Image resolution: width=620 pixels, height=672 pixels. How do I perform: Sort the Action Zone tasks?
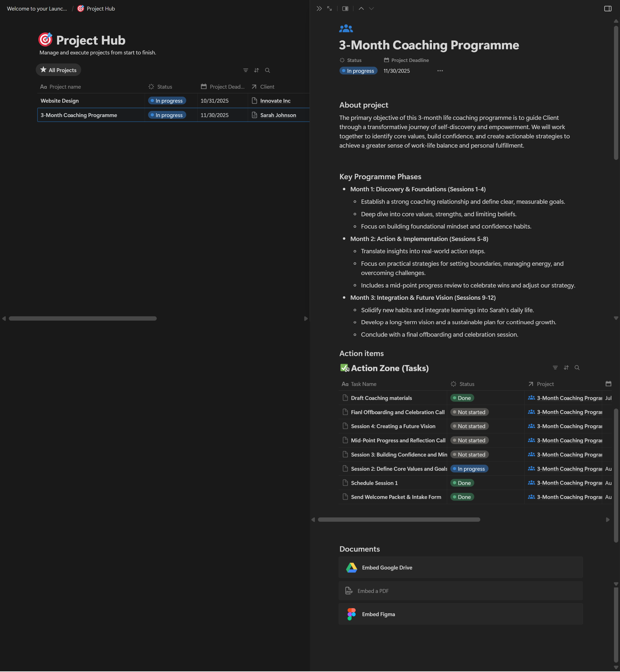566,368
